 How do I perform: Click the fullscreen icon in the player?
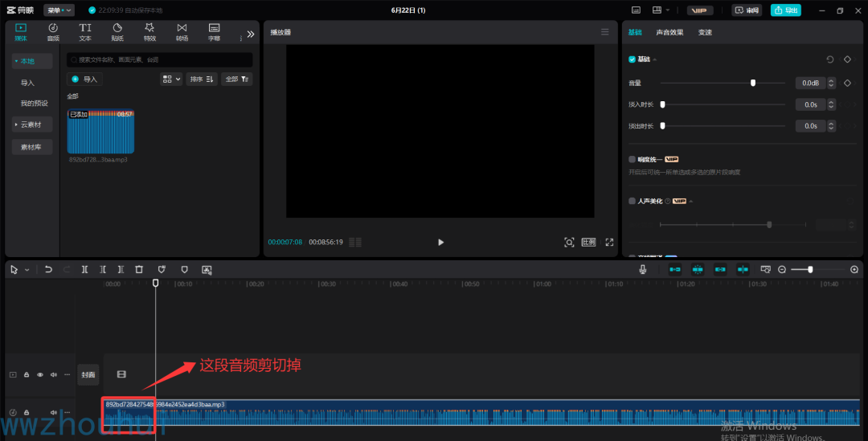pos(609,242)
